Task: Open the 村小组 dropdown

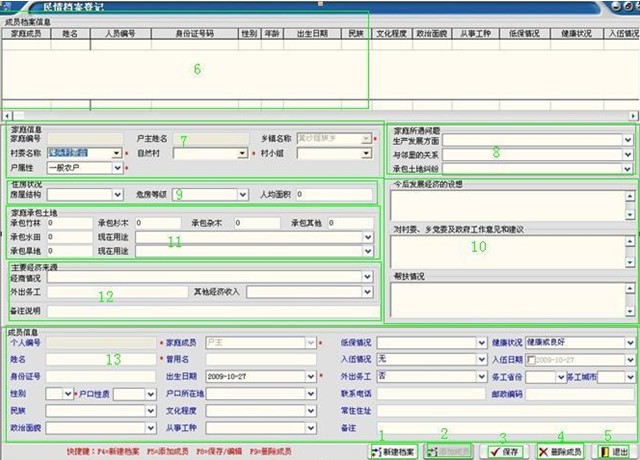Action: (x=367, y=153)
